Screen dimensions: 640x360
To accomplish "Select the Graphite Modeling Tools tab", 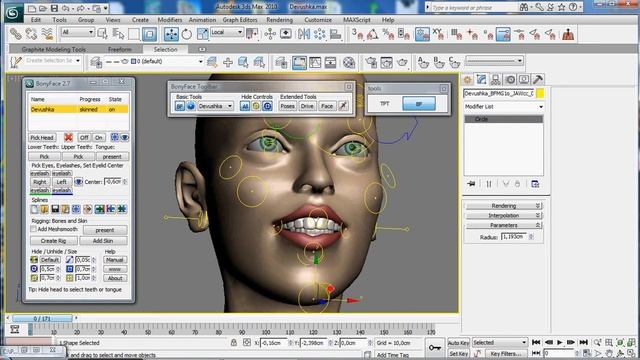I will pyautogui.click(x=54, y=49).
